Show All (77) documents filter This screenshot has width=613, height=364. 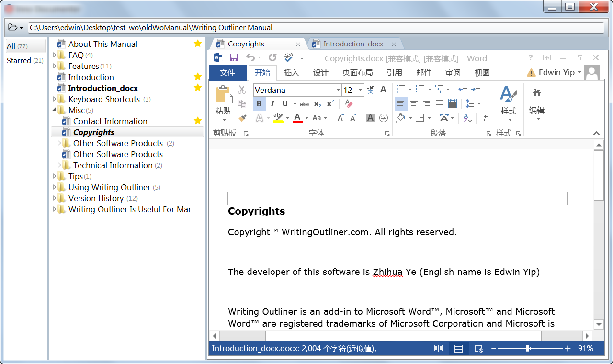click(x=26, y=46)
